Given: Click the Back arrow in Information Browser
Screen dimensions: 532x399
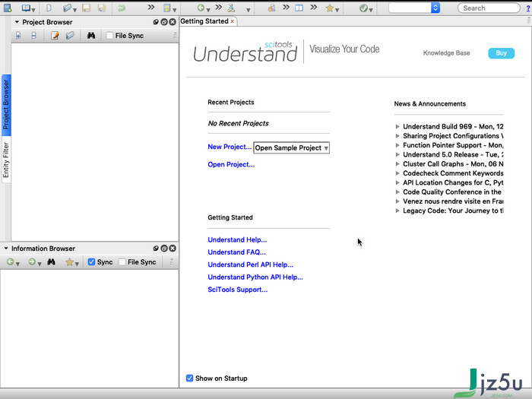Looking at the screenshot, I should tap(10, 261).
